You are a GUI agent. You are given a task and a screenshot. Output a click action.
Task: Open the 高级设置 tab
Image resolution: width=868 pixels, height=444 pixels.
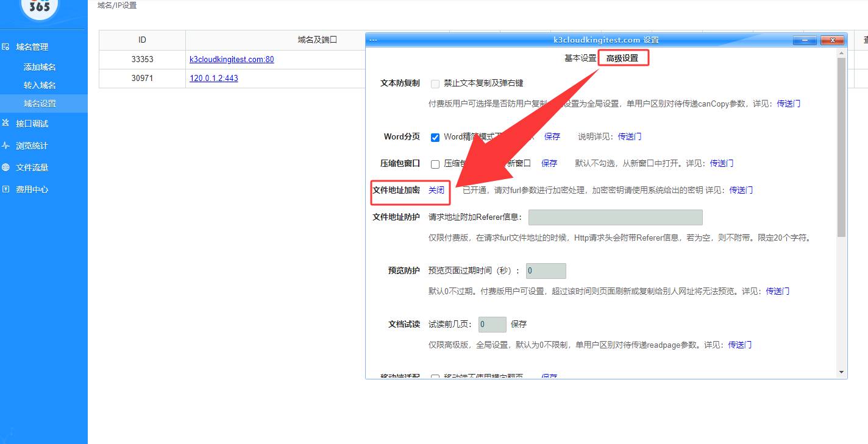(622, 58)
